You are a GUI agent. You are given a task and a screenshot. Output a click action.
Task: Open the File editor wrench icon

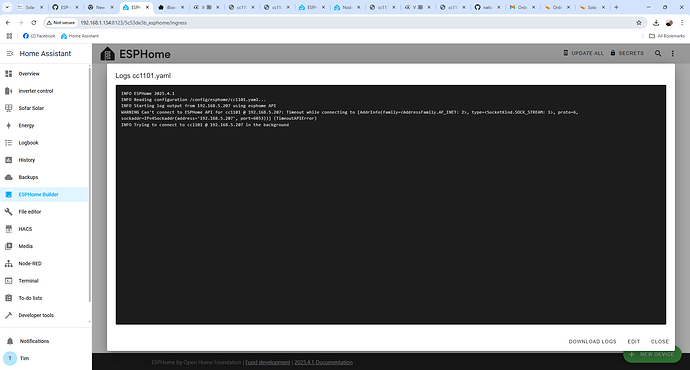coord(8,212)
